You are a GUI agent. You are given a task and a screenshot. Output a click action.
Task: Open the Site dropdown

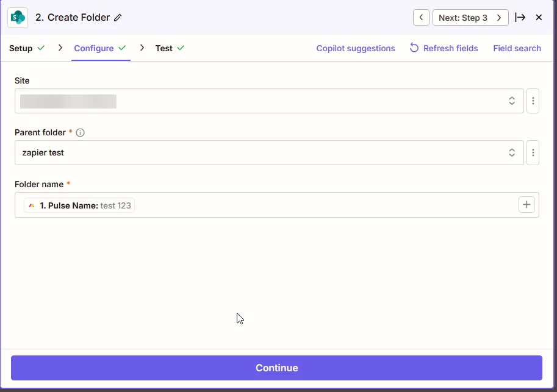tap(269, 101)
